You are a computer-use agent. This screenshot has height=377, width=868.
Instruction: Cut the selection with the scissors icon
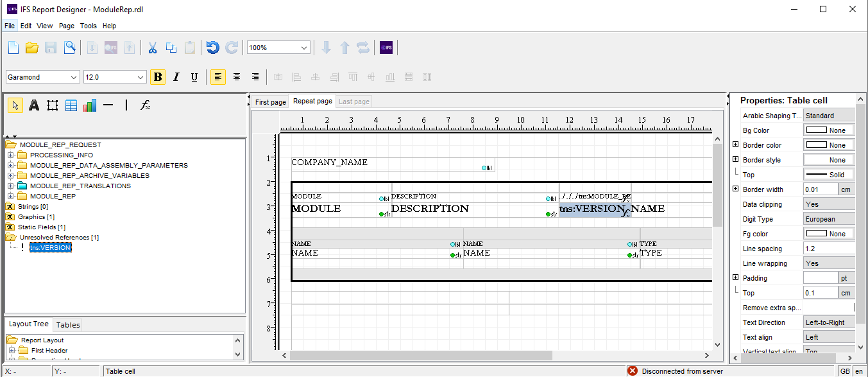(x=153, y=48)
